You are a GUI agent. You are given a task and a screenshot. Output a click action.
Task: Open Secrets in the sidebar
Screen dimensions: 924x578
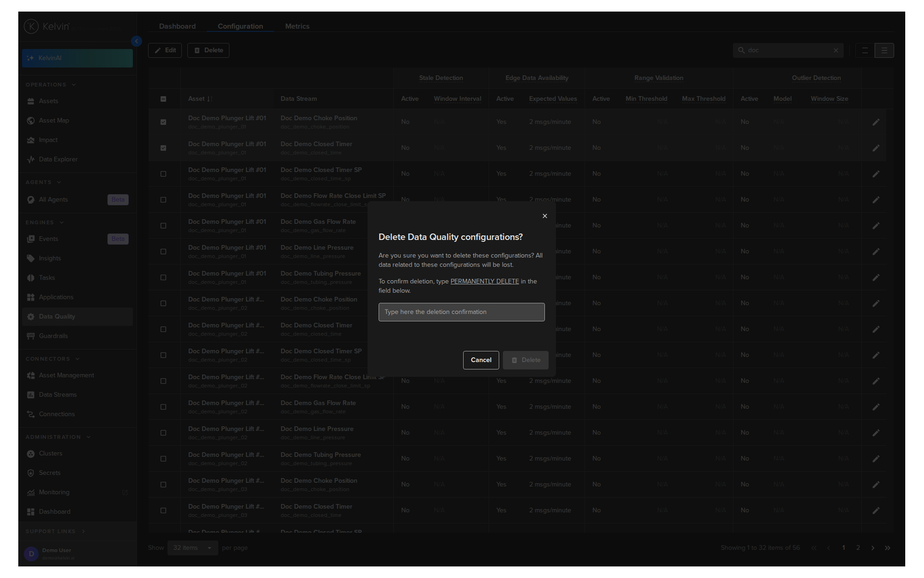tap(77, 473)
